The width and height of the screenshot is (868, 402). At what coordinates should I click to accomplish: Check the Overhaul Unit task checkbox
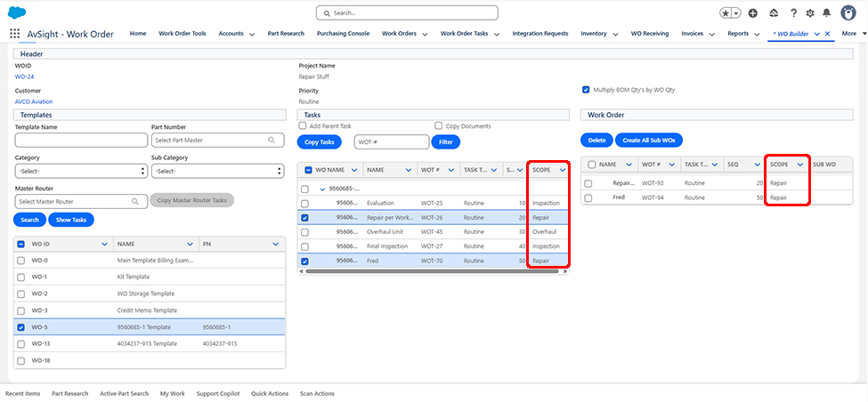304,232
